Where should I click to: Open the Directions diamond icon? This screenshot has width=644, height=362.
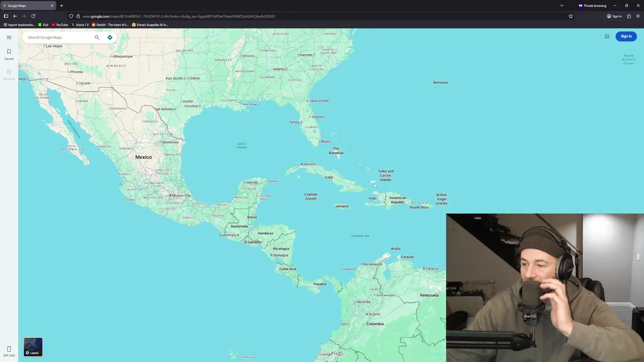click(110, 37)
